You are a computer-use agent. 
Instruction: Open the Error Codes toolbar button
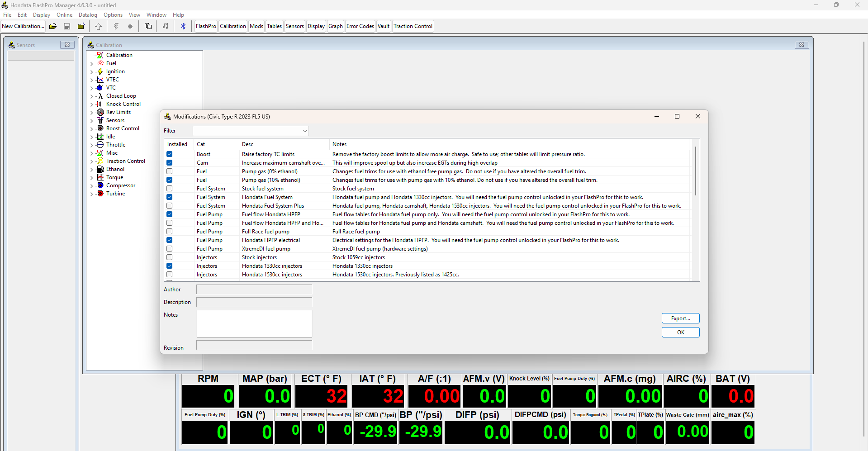(x=360, y=26)
